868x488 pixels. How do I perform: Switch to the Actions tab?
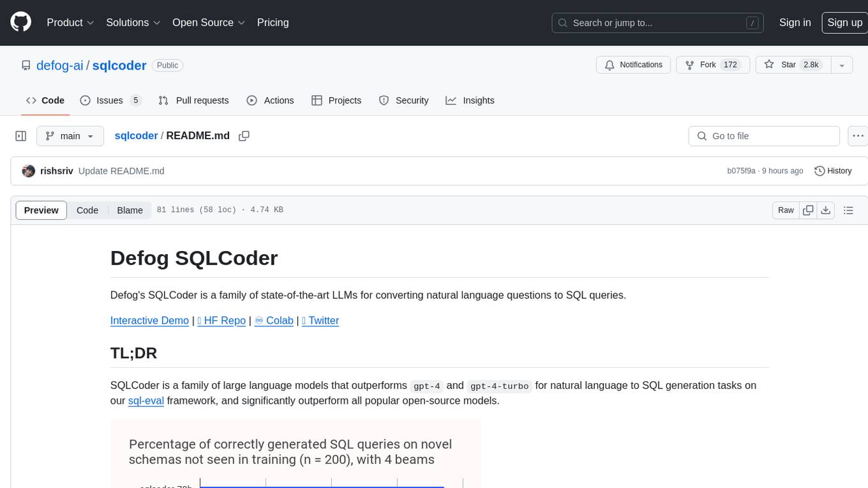click(270, 100)
